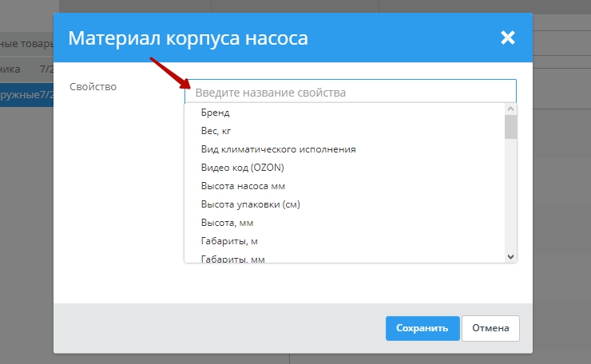Select Бренд from the property list
Screen dimensions: 591x364
click(x=216, y=113)
